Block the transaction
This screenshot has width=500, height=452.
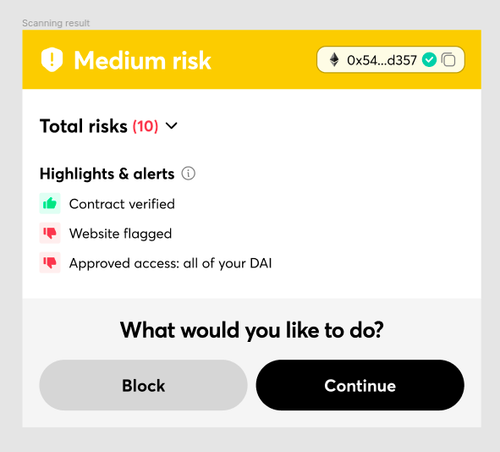click(143, 385)
